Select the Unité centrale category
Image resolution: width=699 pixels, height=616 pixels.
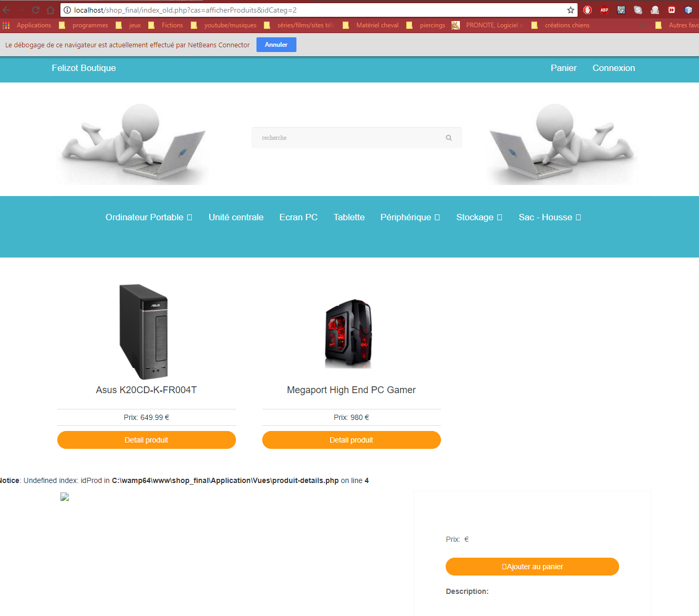click(236, 217)
